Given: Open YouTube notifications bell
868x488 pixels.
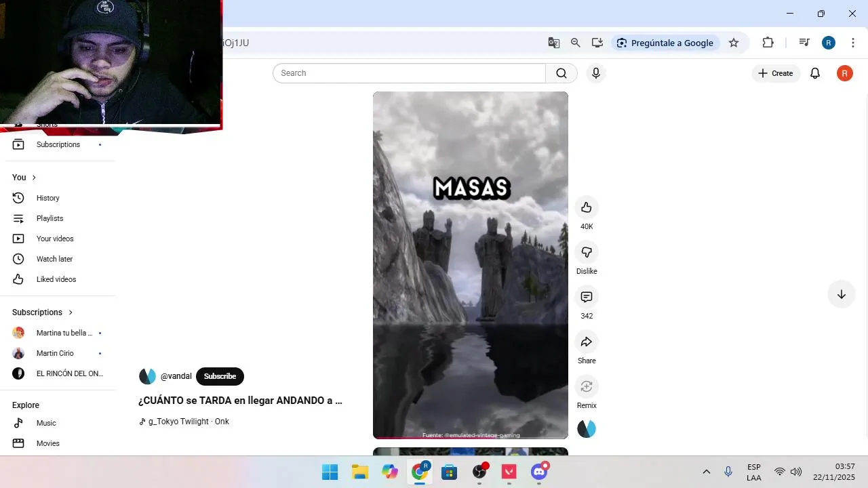Looking at the screenshot, I should [815, 73].
